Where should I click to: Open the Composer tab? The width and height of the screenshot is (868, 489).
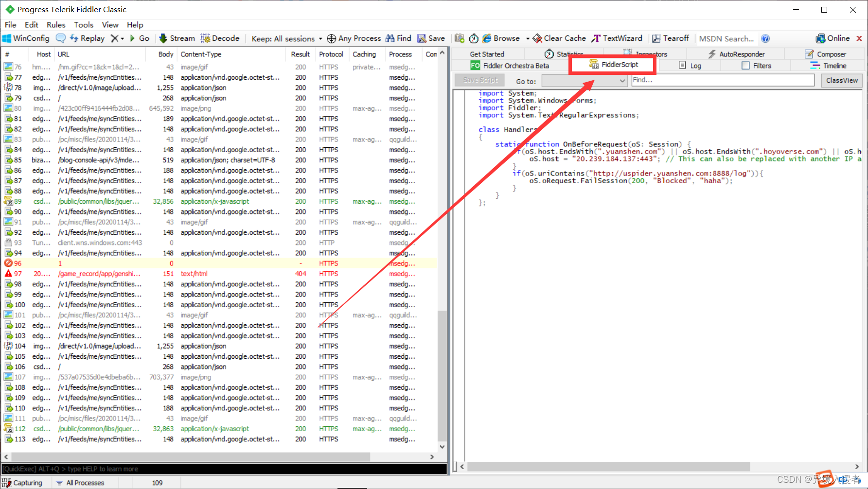[825, 54]
